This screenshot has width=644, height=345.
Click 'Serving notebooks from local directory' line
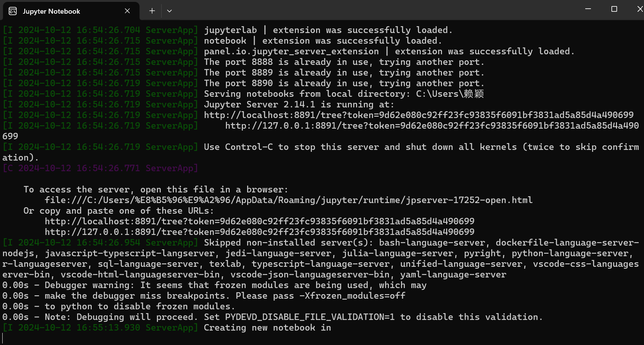[344, 94]
